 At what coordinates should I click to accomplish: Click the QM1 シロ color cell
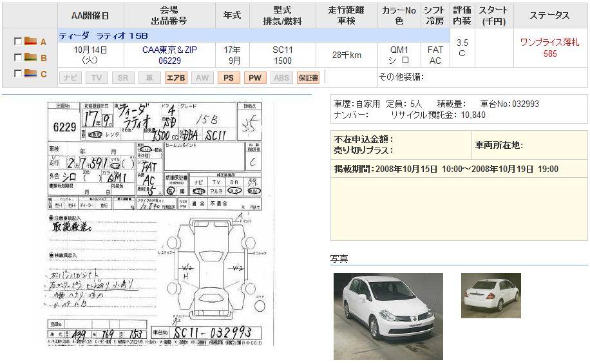click(399, 55)
